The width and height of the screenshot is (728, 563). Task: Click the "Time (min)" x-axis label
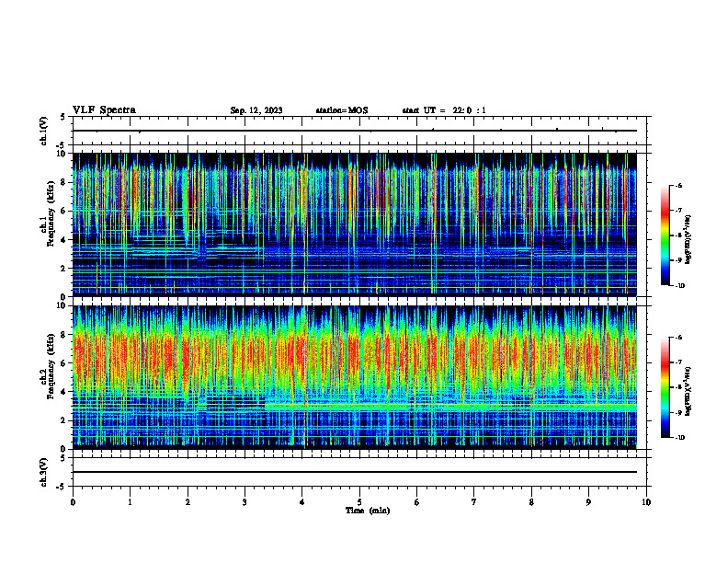[x=368, y=511]
